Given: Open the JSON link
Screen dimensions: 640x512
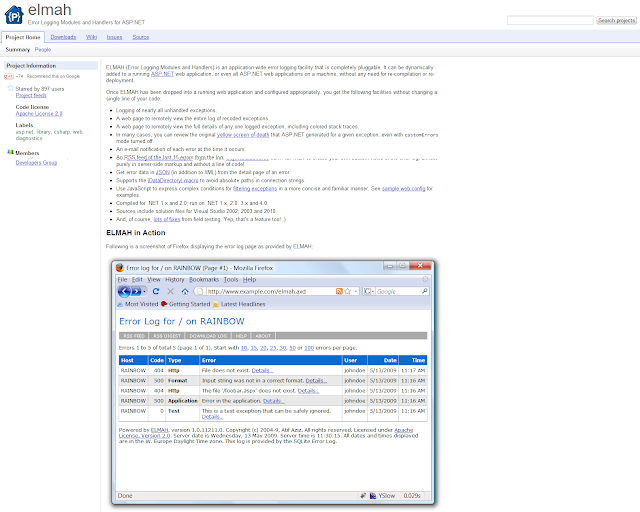Looking at the screenshot, I should (x=163, y=172).
